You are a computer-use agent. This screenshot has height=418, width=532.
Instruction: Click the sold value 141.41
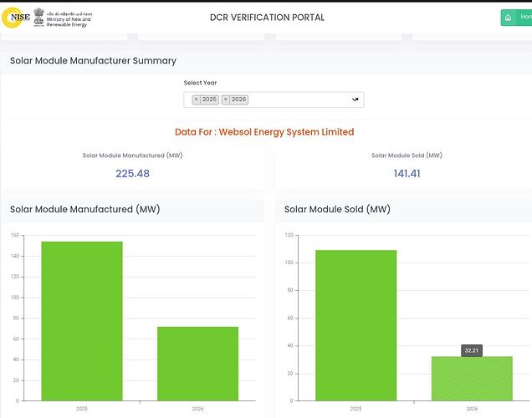[407, 174]
